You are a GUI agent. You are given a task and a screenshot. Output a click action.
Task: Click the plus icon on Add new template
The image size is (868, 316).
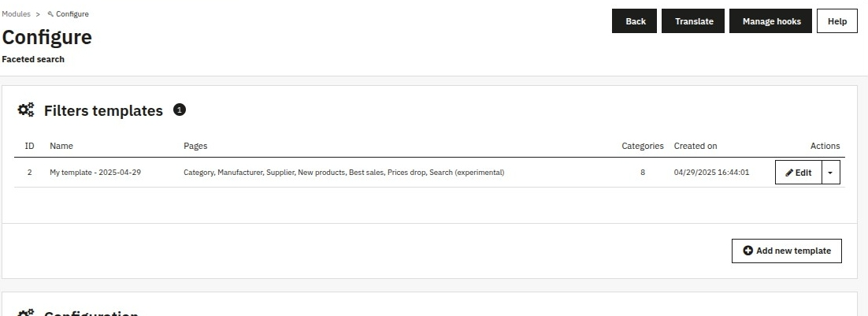coord(747,251)
